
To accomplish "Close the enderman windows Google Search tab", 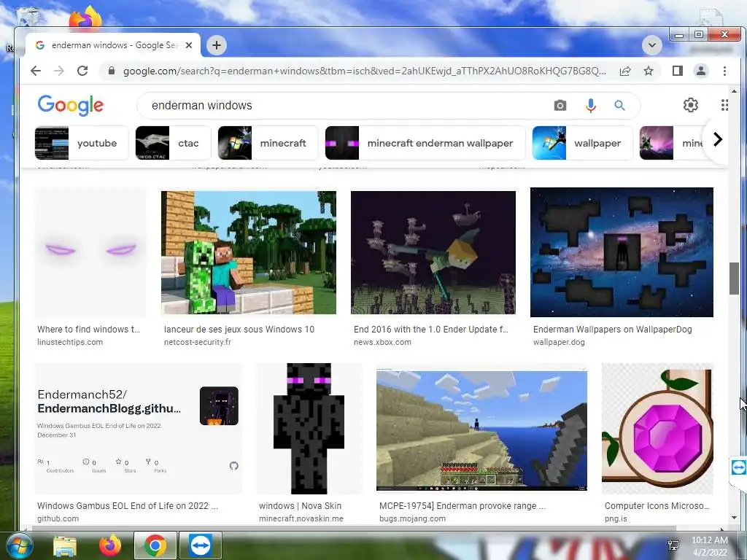I will [x=189, y=45].
